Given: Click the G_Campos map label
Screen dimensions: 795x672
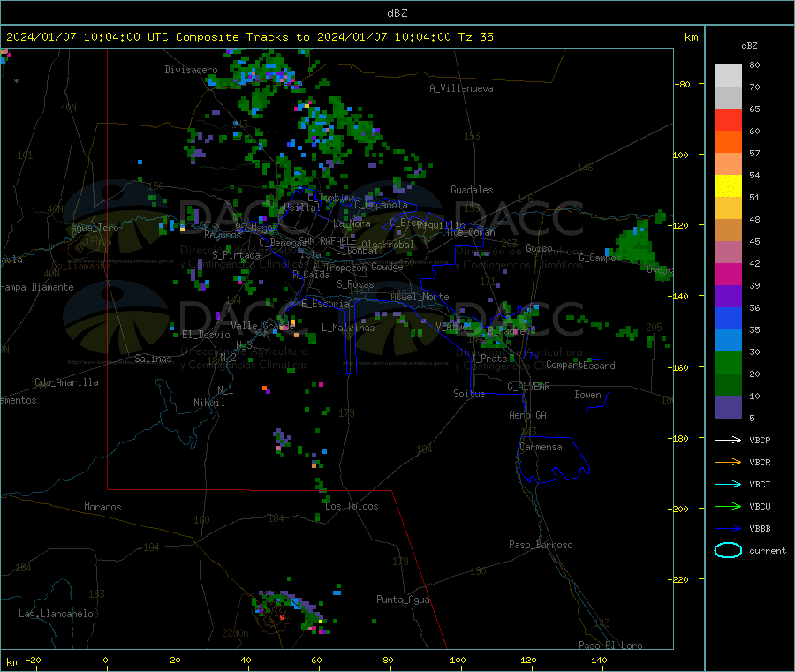Looking at the screenshot, I should (600, 258).
